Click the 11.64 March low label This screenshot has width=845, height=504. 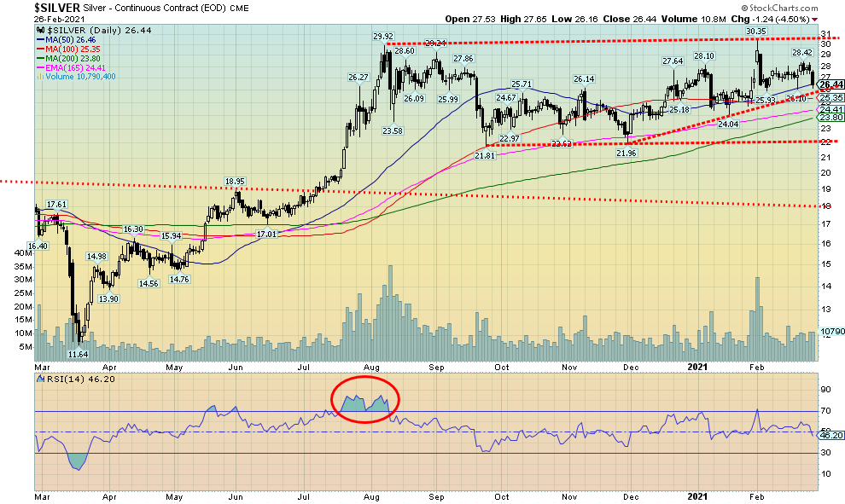tap(79, 354)
